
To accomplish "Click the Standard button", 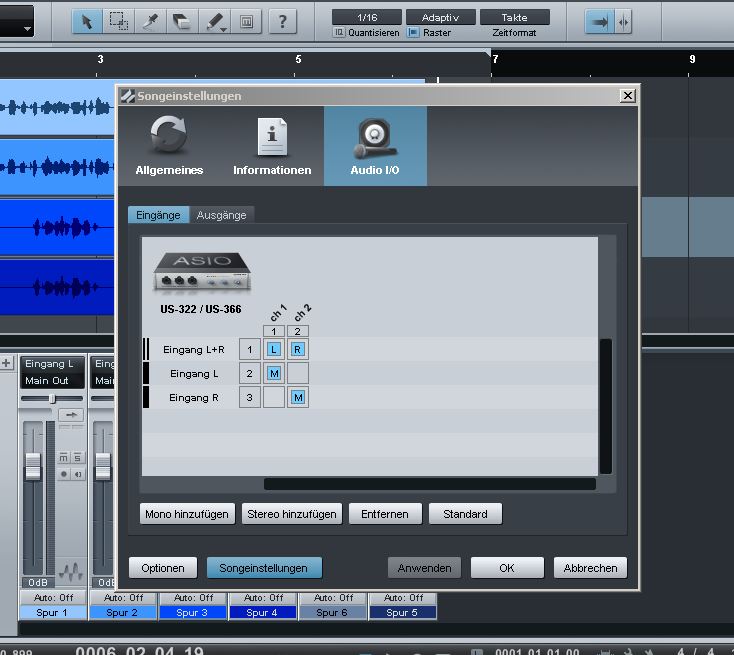I will (465, 514).
